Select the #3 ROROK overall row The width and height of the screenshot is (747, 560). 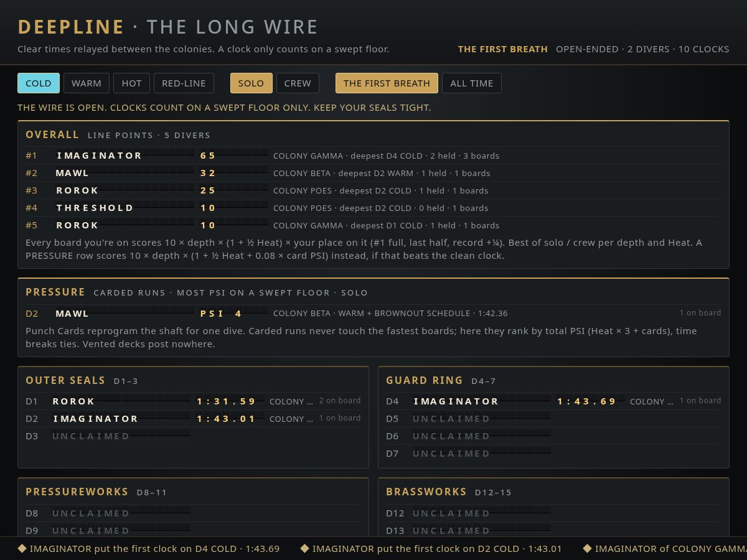pyautogui.click(x=374, y=190)
